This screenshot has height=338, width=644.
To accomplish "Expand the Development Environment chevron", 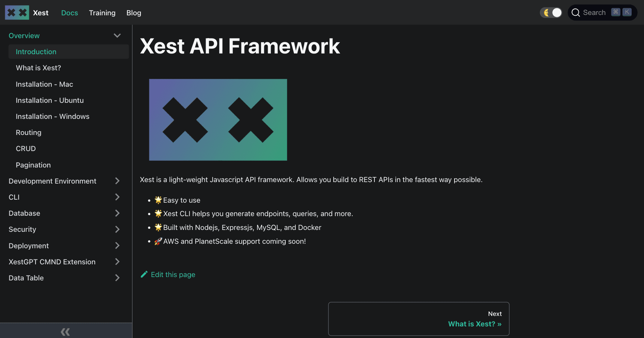I will (x=117, y=181).
